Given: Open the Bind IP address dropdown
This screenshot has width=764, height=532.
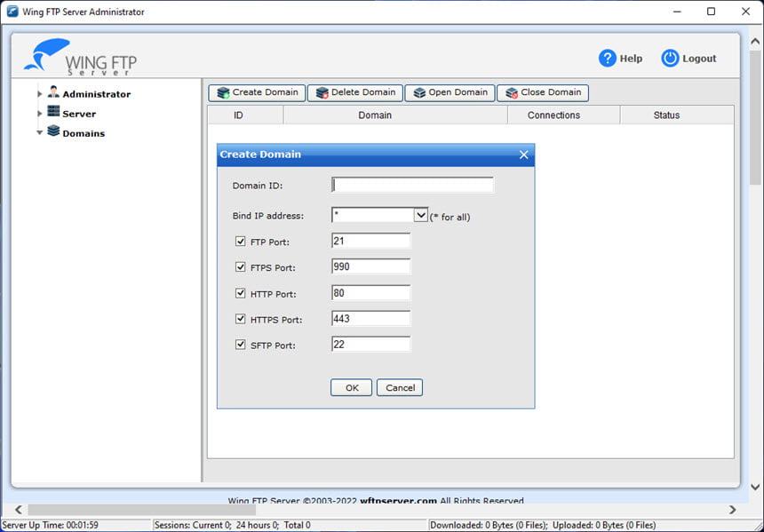Looking at the screenshot, I should pyautogui.click(x=420, y=215).
